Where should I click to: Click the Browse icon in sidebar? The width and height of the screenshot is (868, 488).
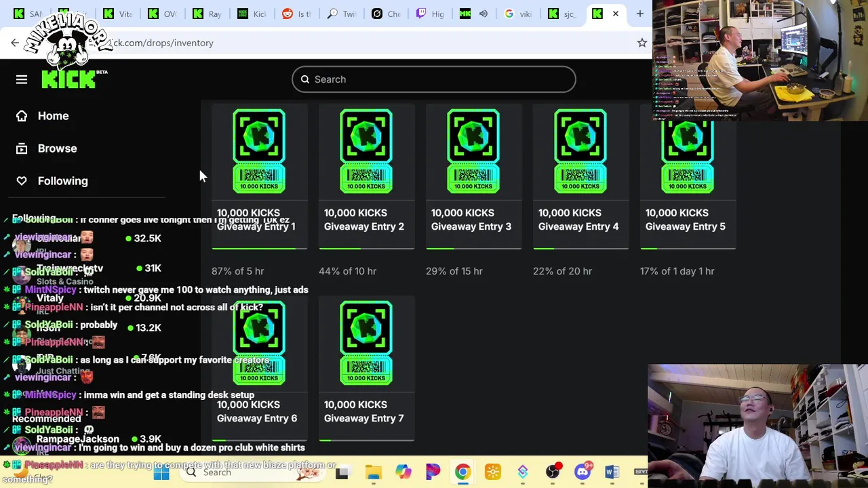22,148
